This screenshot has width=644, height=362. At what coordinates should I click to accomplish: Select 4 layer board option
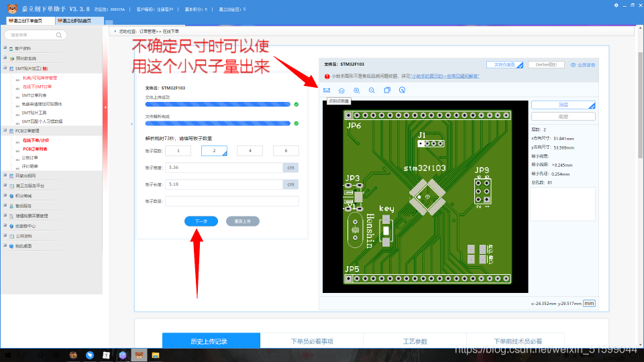[x=250, y=151]
